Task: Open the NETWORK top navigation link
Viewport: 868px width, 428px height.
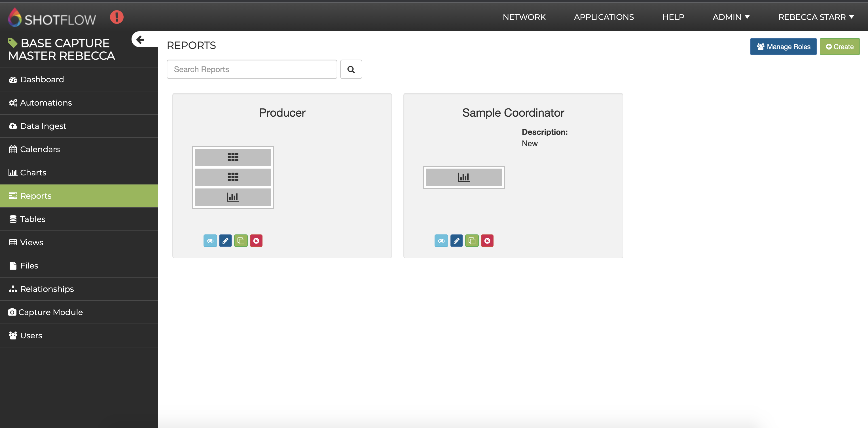Action: [524, 17]
